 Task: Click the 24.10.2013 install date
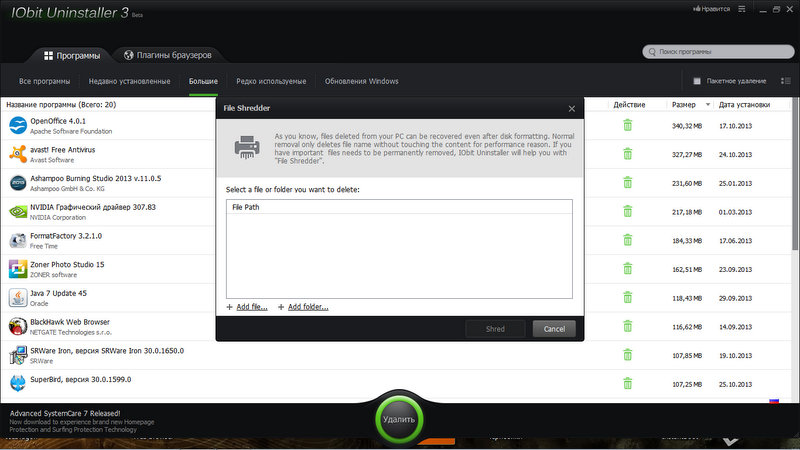[735, 154]
